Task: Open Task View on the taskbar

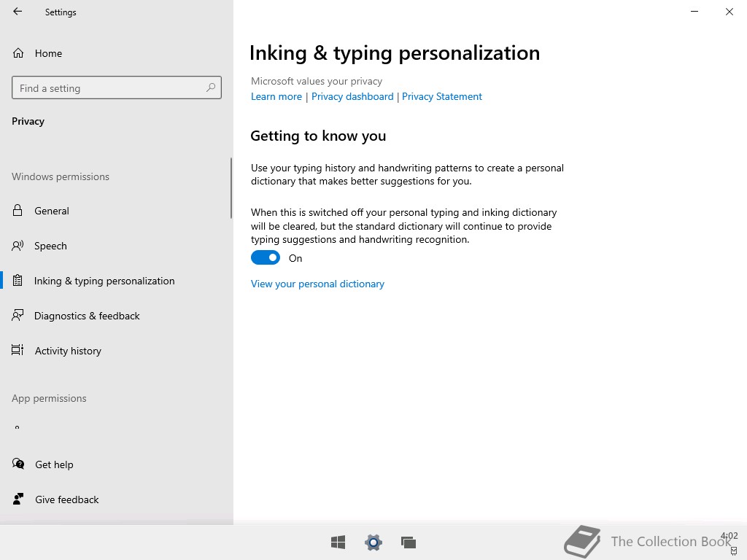Action: point(409,542)
